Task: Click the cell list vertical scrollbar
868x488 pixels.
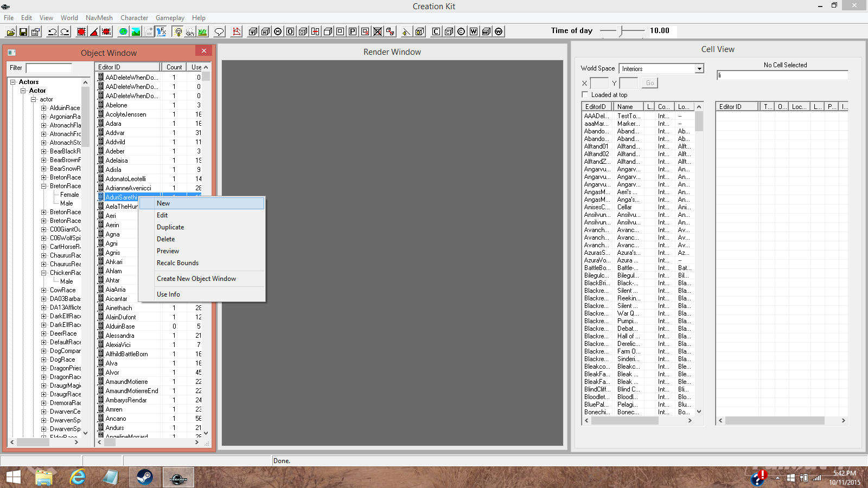Action: [699, 259]
